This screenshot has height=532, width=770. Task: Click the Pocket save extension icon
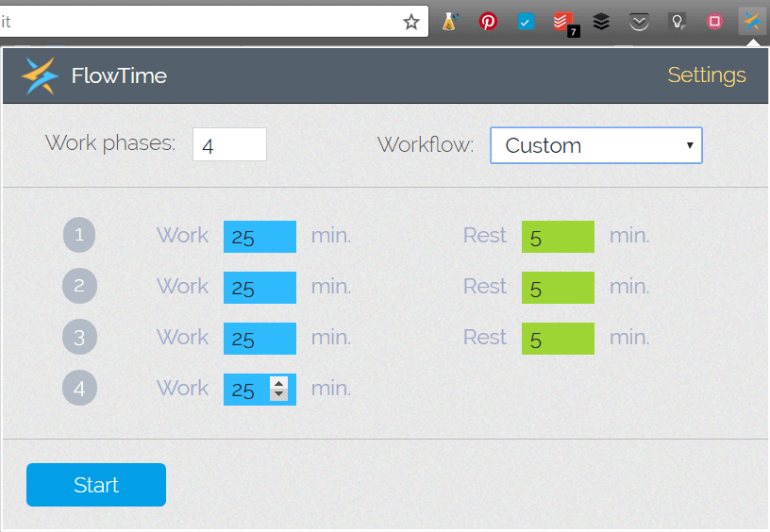pos(639,22)
